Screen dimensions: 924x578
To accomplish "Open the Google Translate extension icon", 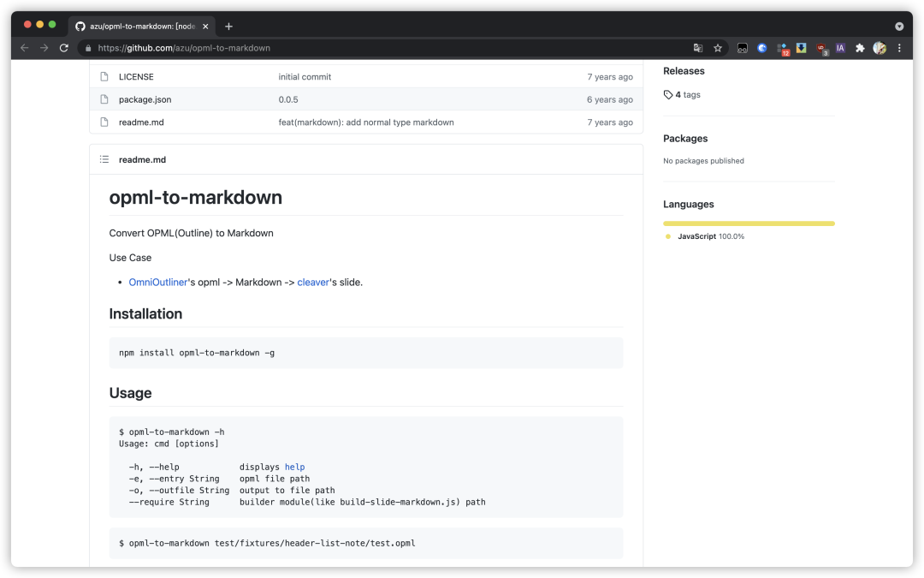I will click(x=697, y=48).
